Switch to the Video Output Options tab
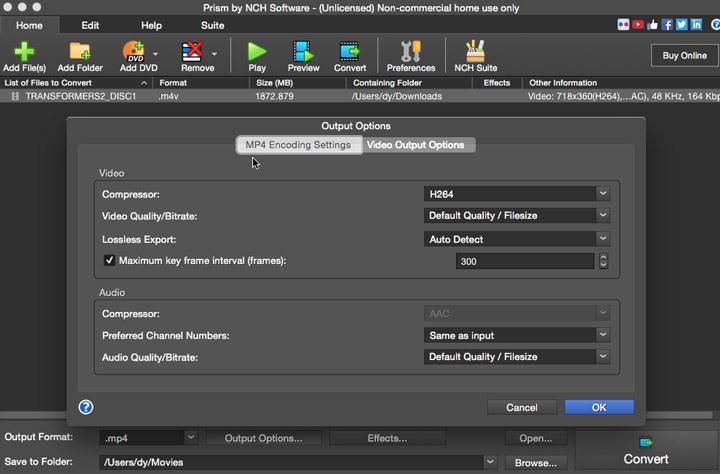720x474 pixels. [415, 145]
